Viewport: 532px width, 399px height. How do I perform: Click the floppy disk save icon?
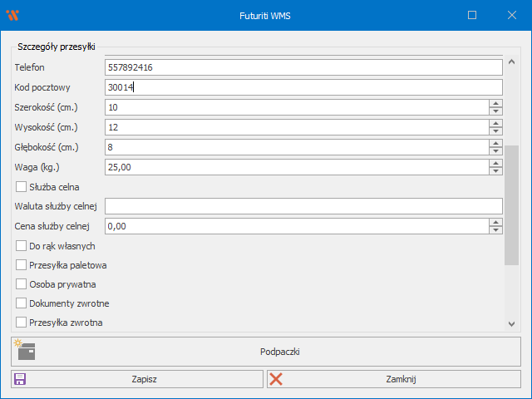pyautogui.click(x=20, y=379)
